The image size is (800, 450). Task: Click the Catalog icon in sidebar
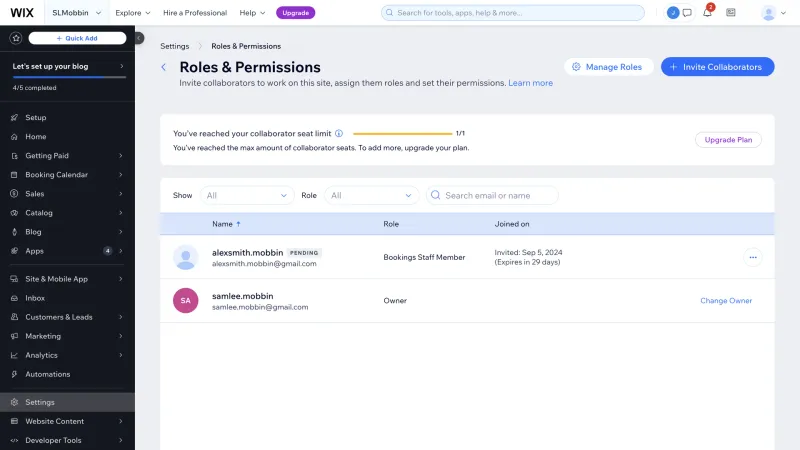(x=14, y=213)
